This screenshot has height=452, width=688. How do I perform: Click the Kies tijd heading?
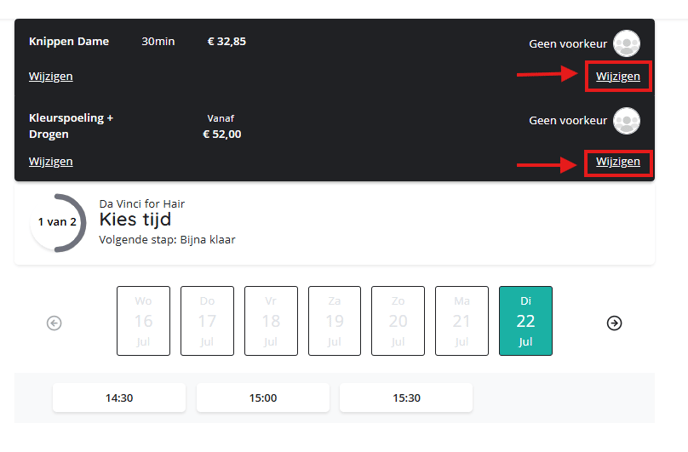click(143, 220)
